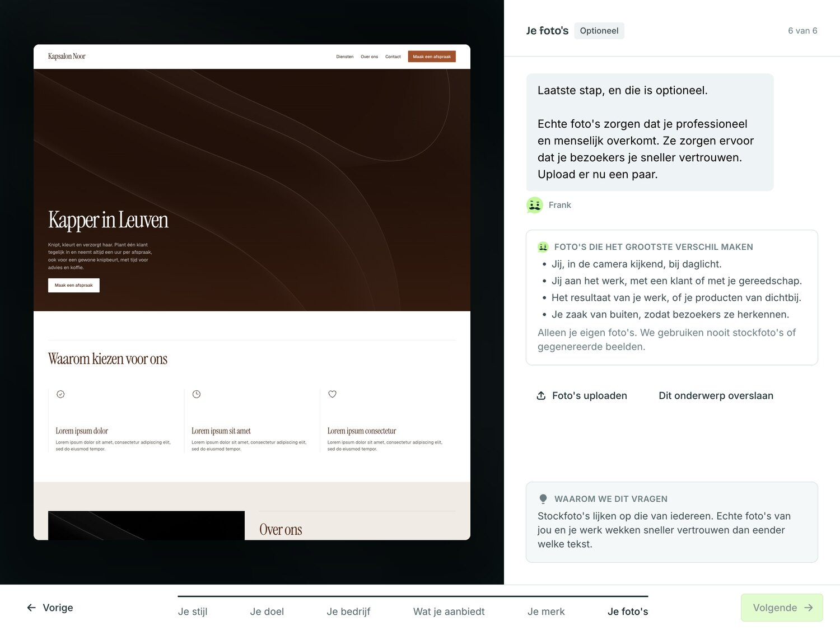The height and width of the screenshot is (630, 840).
Task: Click the Kapsalon Noor logo text
Action: (67, 56)
